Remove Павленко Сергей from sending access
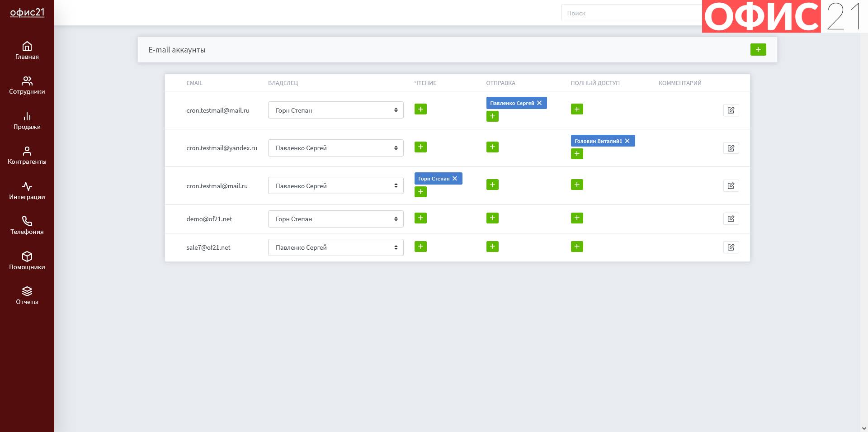Image resolution: width=868 pixels, height=432 pixels. 539,103
